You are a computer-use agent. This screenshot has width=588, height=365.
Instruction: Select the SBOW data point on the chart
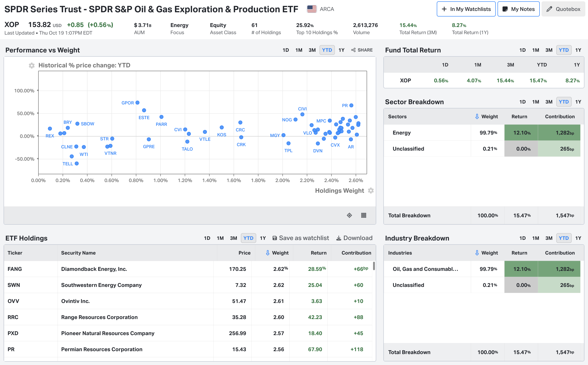click(x=77, y=124)
